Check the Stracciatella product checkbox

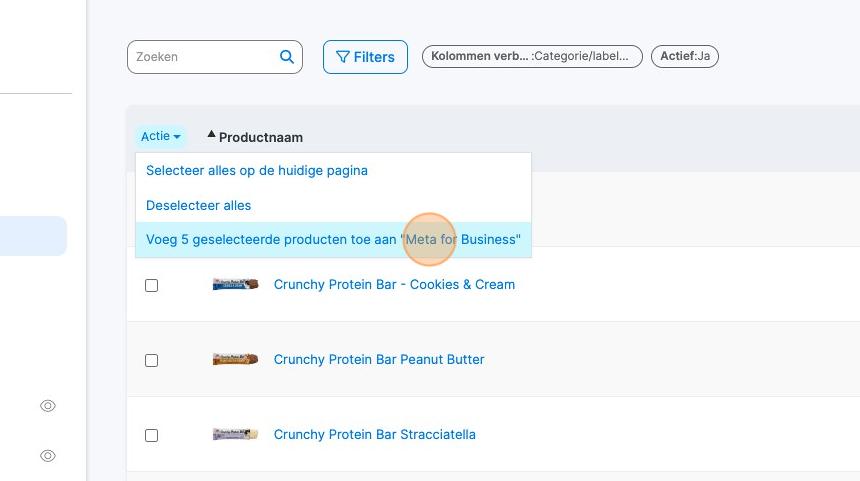tap(152, 435)
